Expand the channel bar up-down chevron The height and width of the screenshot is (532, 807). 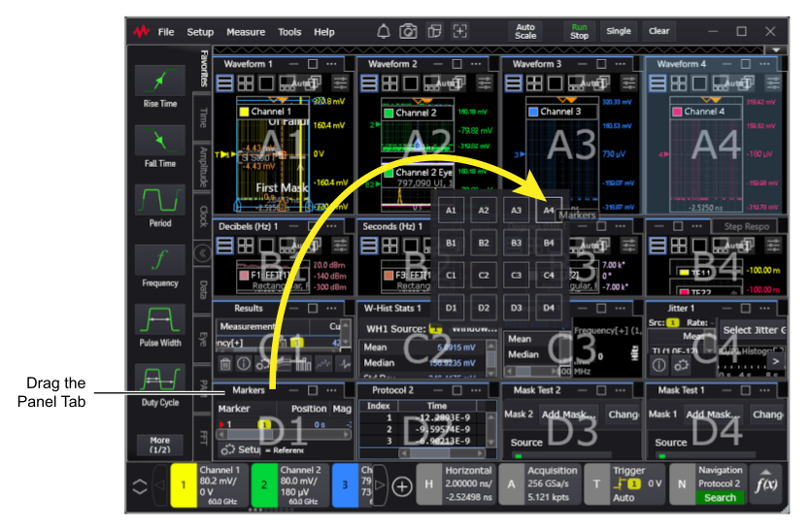[141, 485]
